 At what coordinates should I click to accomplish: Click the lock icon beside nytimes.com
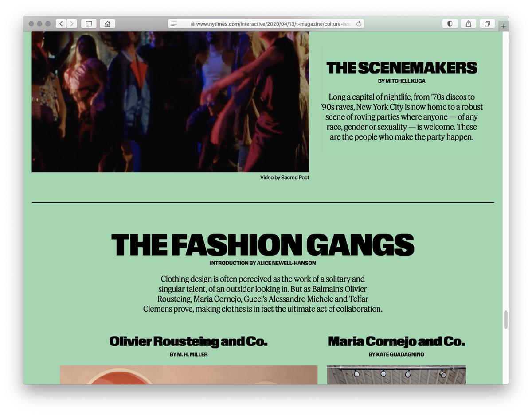tap(192, 24)
